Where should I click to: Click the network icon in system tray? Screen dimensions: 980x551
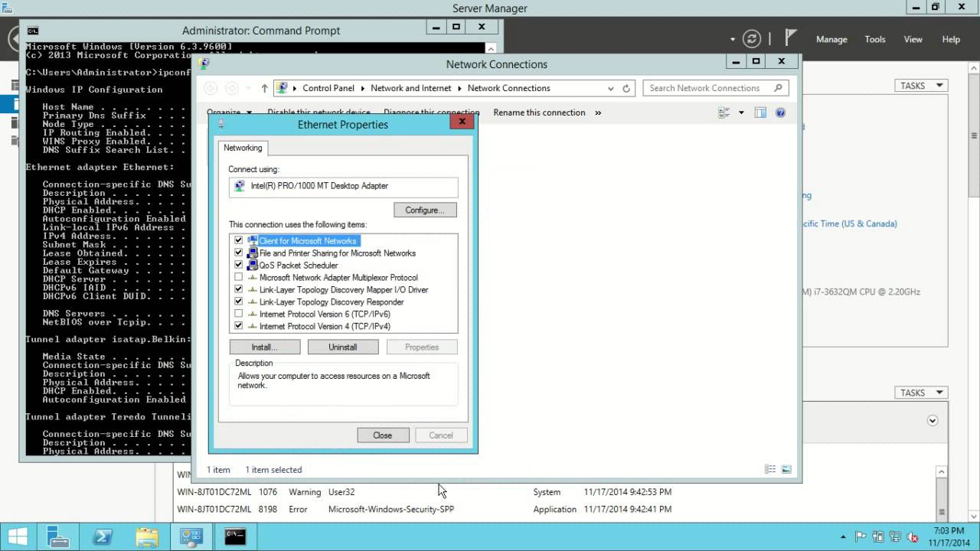895,537
